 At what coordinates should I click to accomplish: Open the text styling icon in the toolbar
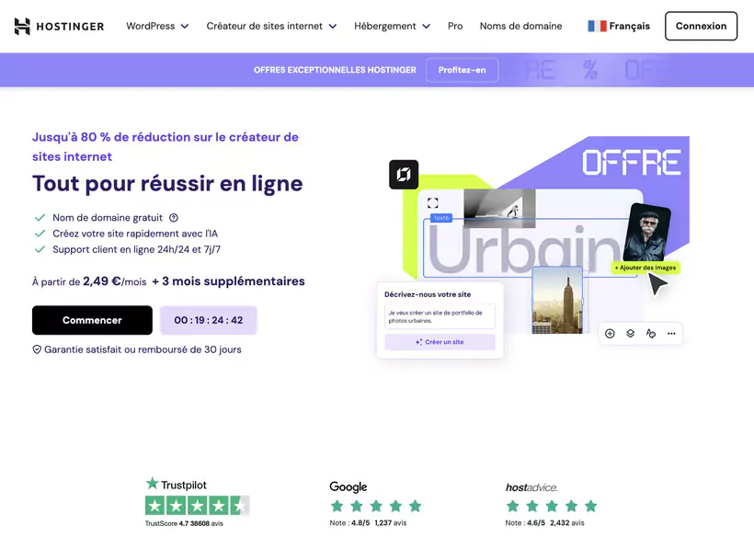[x=651, y=334]
